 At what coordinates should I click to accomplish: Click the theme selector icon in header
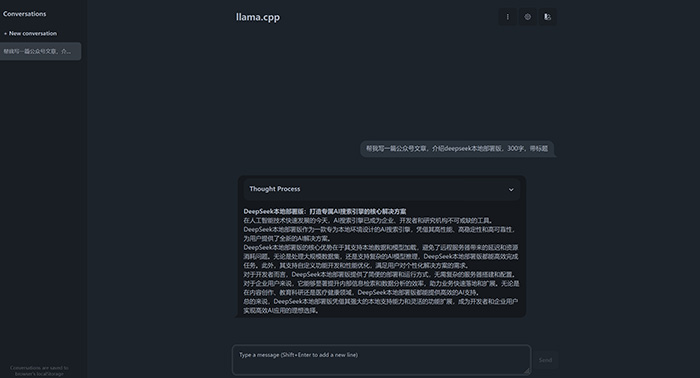pos(547,17)
